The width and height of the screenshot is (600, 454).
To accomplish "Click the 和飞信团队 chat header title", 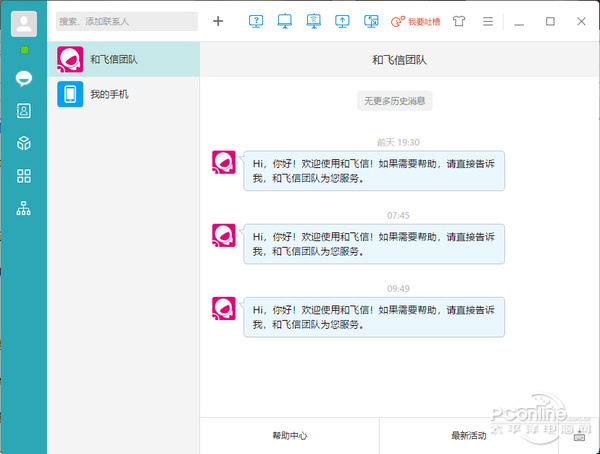I will pyautogui.click(x=399, y=60).
